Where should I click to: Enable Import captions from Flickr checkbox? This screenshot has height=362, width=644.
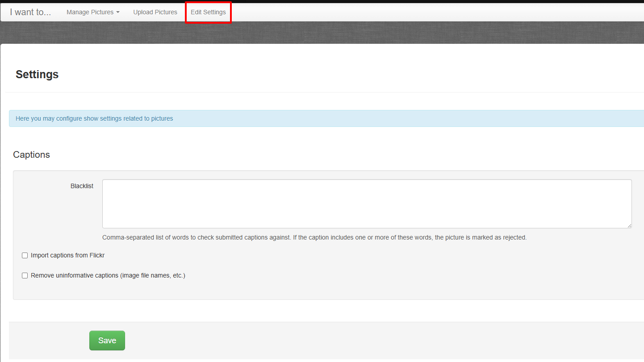pos(25,256)
